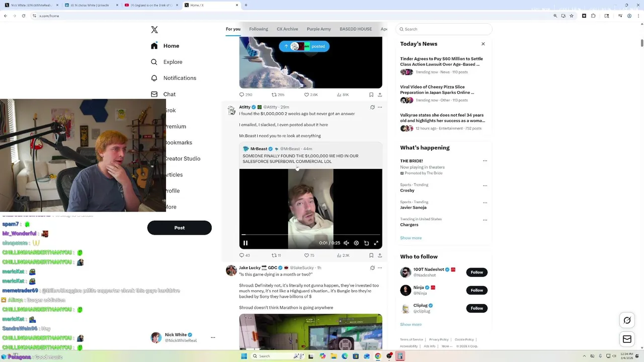Open the Explore page

[167, 62]
